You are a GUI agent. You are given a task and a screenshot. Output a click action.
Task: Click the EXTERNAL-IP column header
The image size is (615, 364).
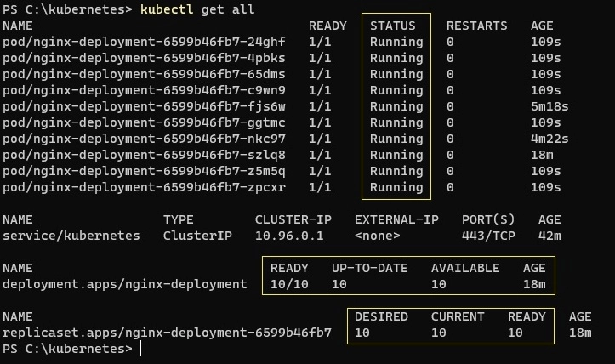(396, 219)
